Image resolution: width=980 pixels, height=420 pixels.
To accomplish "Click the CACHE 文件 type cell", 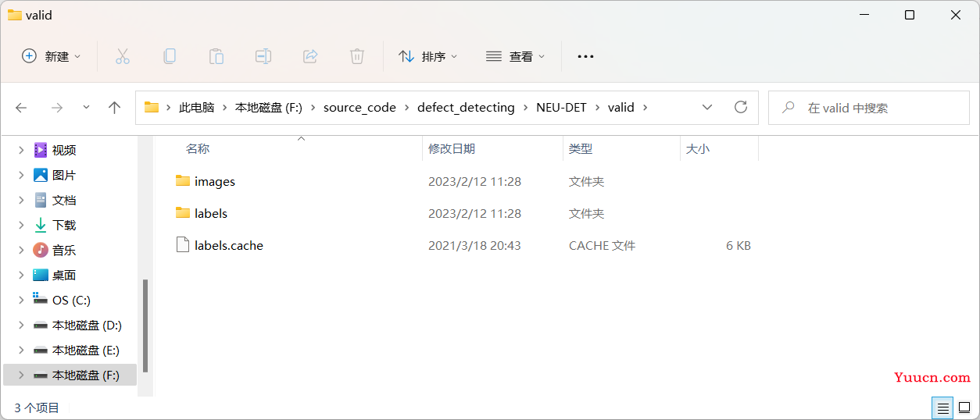I will (602, 245).
